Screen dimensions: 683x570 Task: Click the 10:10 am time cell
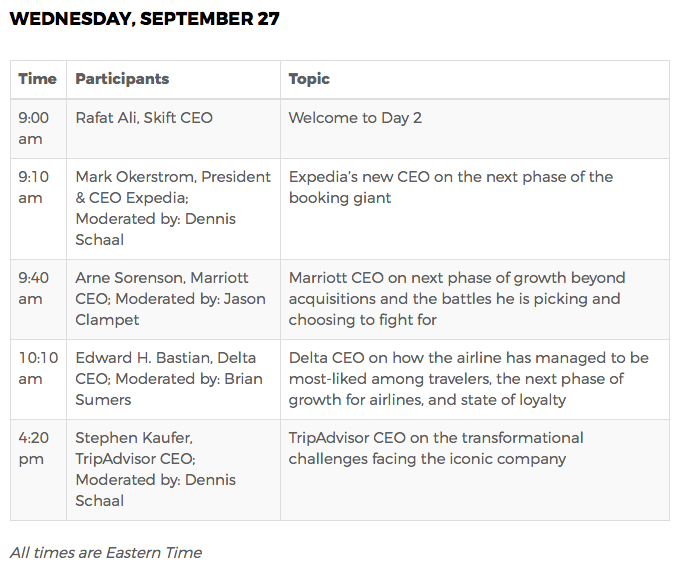pos(38,380)
